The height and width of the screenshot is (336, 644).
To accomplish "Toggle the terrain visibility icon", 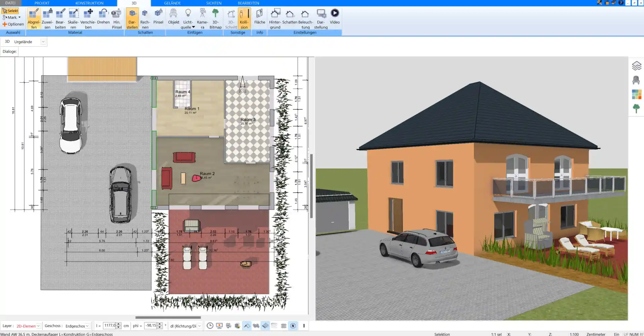I will [256, 326].
